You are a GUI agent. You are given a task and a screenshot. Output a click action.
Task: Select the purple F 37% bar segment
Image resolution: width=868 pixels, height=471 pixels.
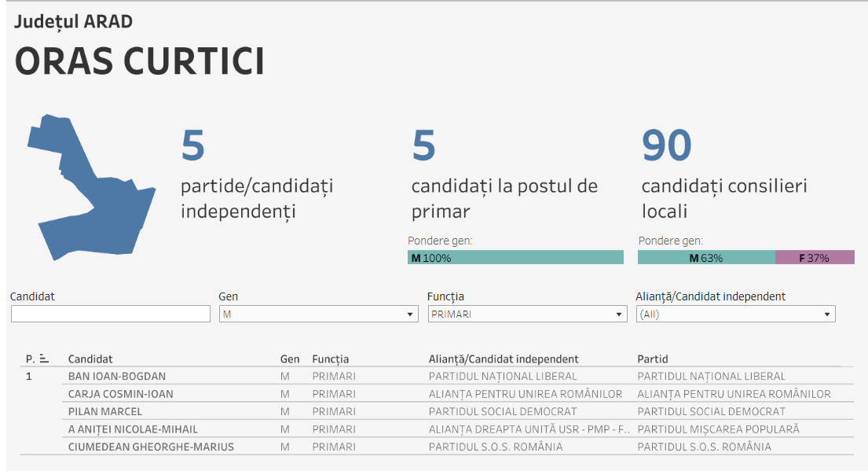point(815,257)
